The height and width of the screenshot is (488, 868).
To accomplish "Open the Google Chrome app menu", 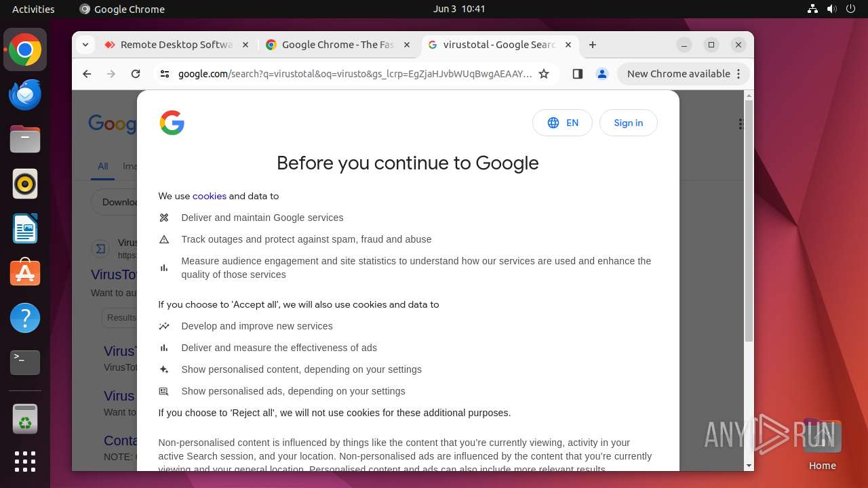I will [x=122, y=9].
